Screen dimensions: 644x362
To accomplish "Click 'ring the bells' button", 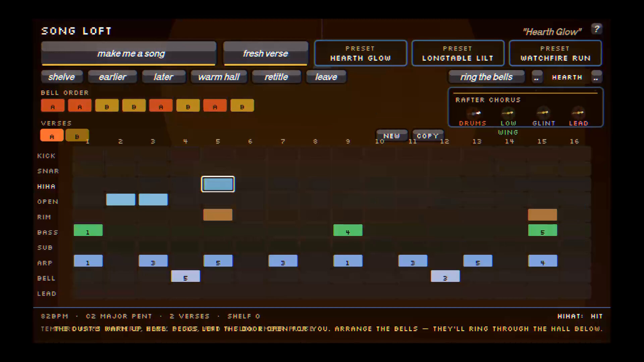I will pyautogui.click(x=486, y=77).
